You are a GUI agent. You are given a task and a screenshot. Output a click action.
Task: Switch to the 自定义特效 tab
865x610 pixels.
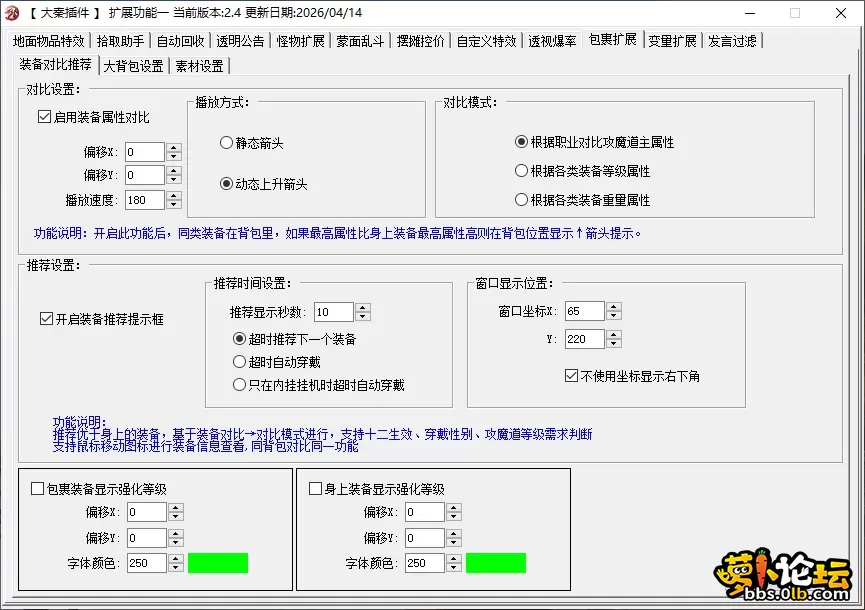(x=487, y=41)
